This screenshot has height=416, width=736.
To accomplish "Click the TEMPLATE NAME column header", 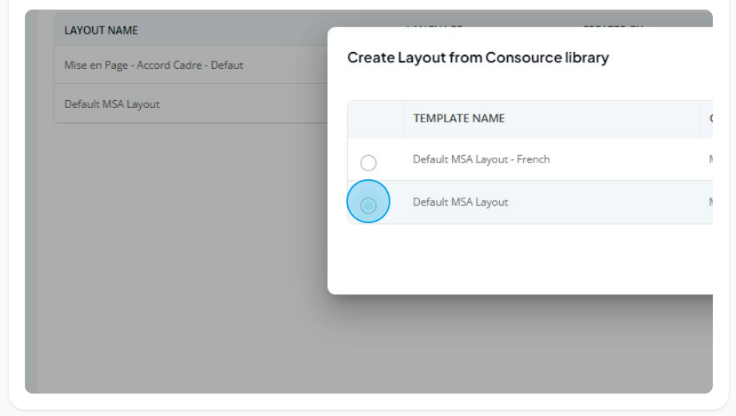I will 459,118.
